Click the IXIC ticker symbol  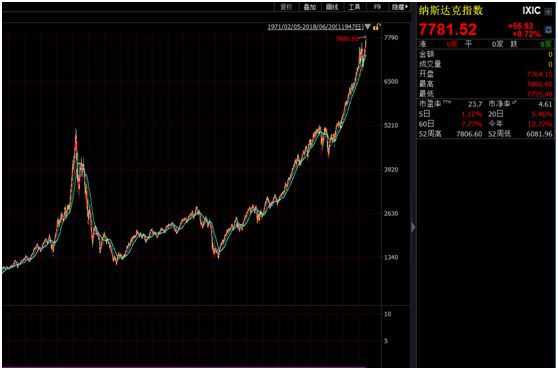coord(531,11)
